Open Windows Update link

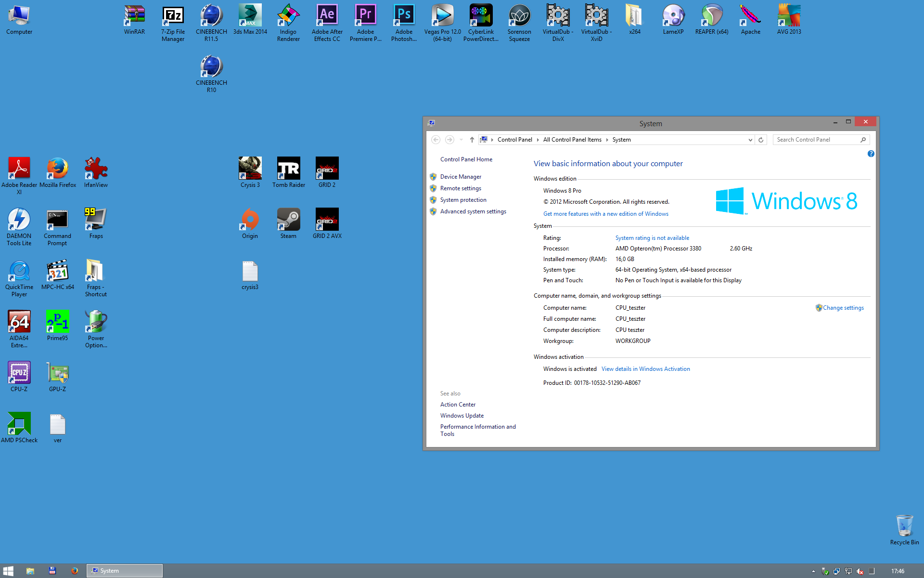(462, 416)
